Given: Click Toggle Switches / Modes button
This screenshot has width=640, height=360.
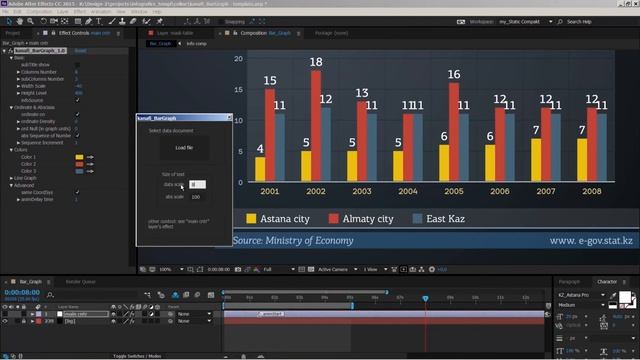Looking at the screenshot, I should pos(137,356).
